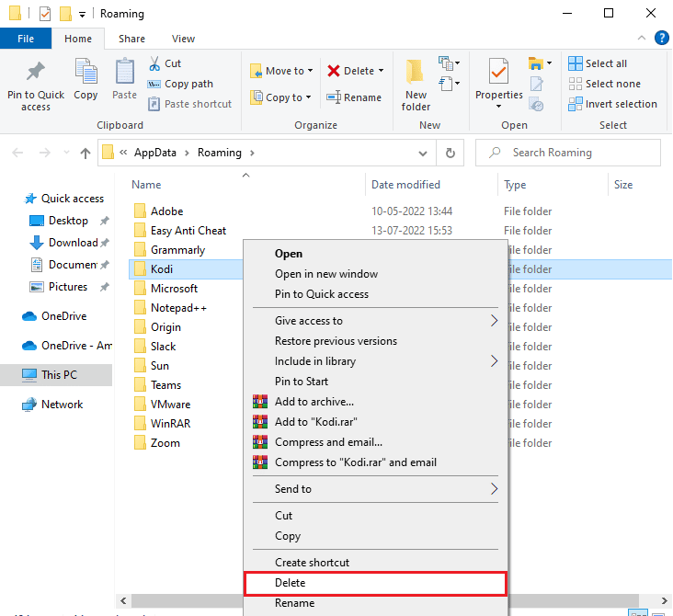Select This PC in navigation pane
The width and height of the screenshot is (673, 616).
pyautogui.click(x=56, y=375)
